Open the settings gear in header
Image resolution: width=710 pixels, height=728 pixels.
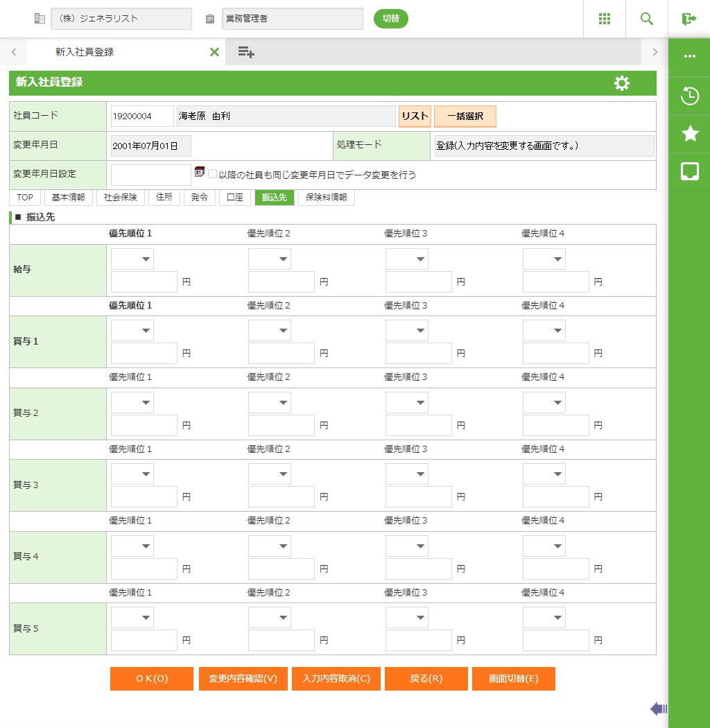coord(622,83)
